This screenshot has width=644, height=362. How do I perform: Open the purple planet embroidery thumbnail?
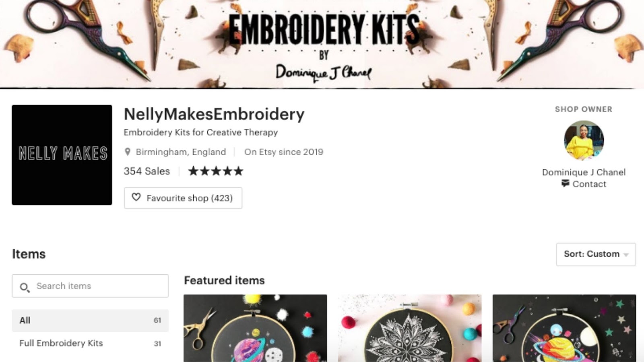(x=255, y=328)
